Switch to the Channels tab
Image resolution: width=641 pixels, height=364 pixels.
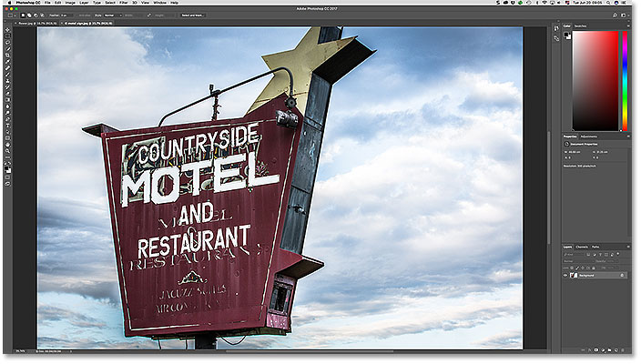click(582, 247)
